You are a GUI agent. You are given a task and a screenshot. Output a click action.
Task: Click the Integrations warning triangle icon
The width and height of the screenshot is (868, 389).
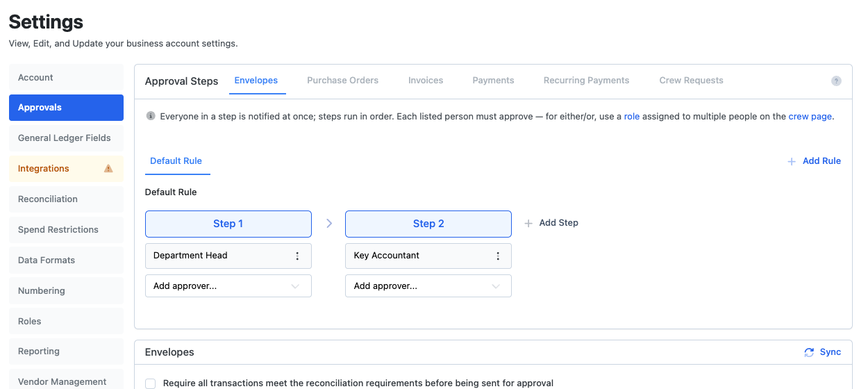[x=108, y=168]
